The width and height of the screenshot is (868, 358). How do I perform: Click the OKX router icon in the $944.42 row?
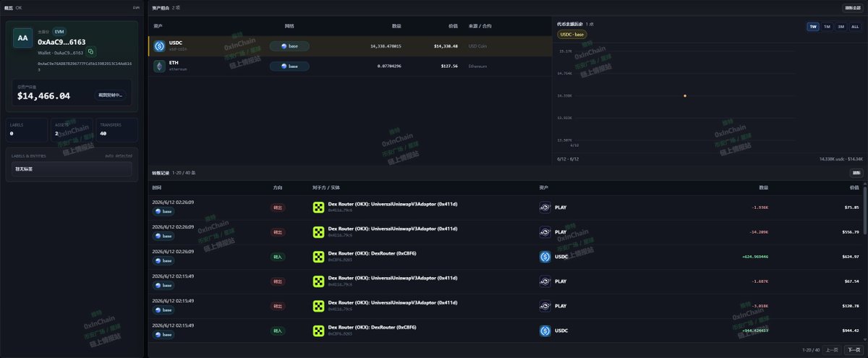pyautogui.click(x=318, y=331)
